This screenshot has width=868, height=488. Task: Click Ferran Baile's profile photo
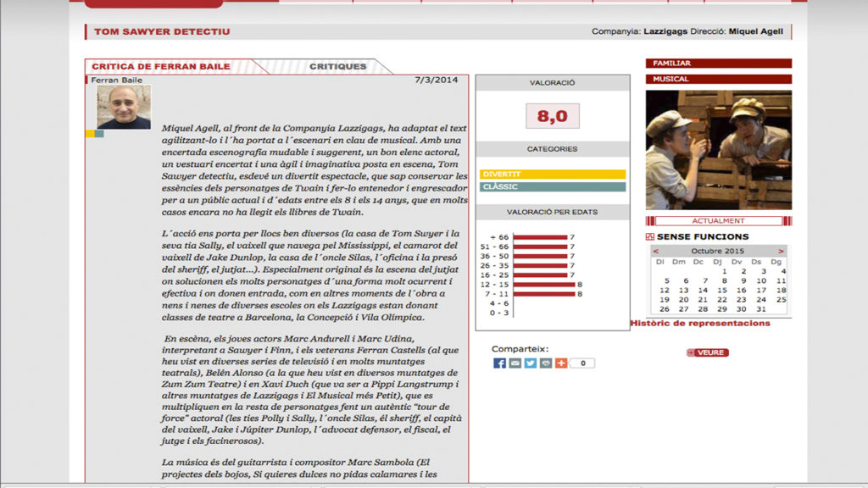tap(124, 107)
